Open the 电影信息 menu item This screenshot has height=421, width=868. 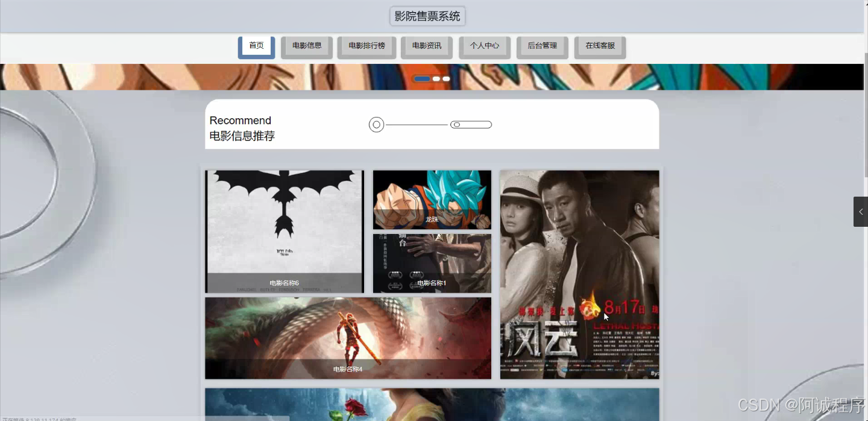pos(307,47)
